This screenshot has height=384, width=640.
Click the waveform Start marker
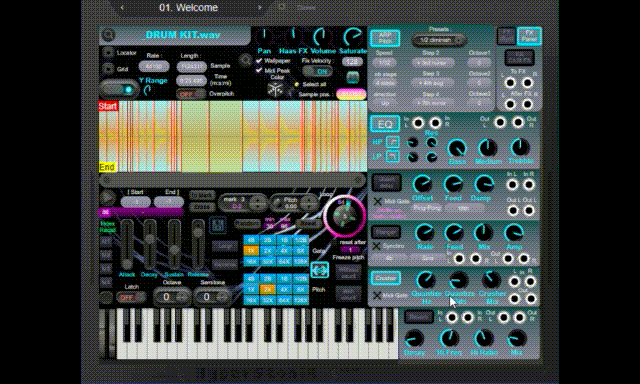(x=108, y=107)
